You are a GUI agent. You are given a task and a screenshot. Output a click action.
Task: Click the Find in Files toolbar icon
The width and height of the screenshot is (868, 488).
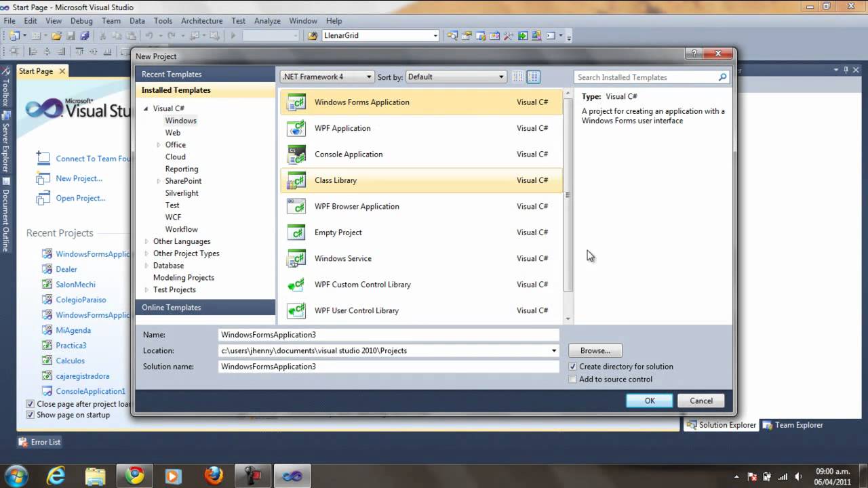313,36
